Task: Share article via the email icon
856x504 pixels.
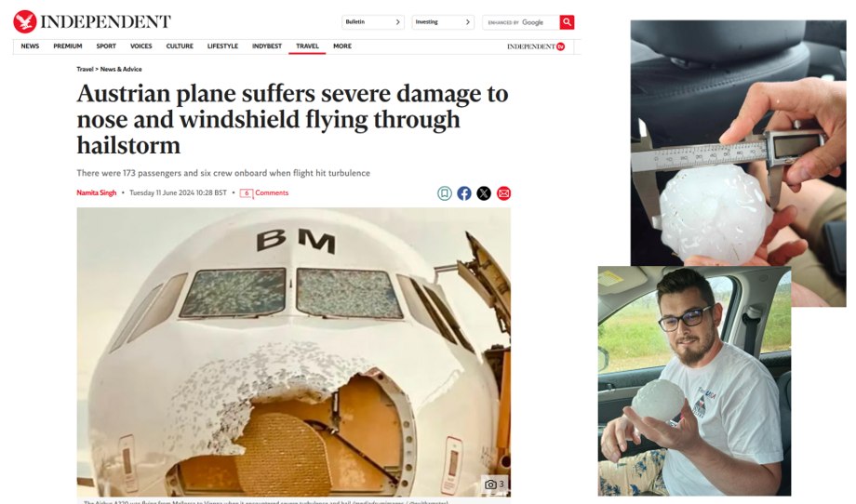Action: pyautogui.click(x=503, y=193)
